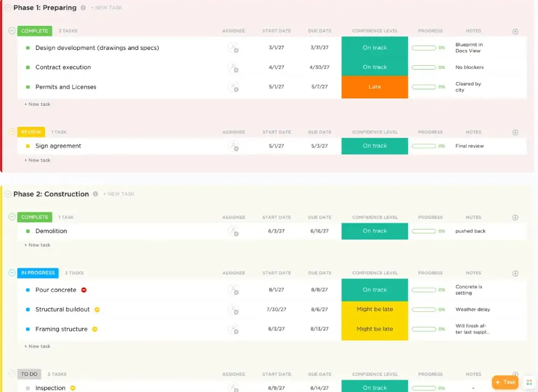The width and height of the screenshot is (538, 392).
Task: Click grey status square of Inspection
Action: tap(28, 388)
